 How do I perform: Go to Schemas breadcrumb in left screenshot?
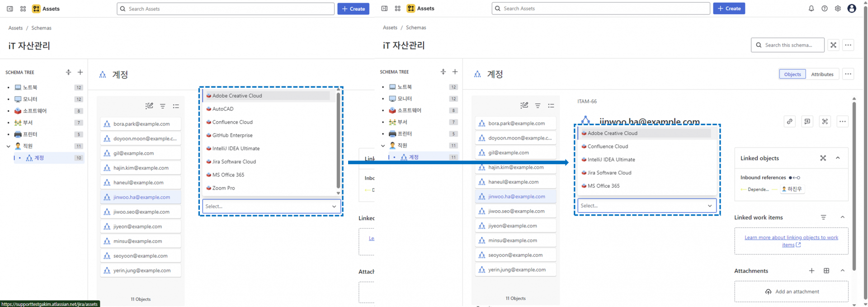[x=41, y=28]
